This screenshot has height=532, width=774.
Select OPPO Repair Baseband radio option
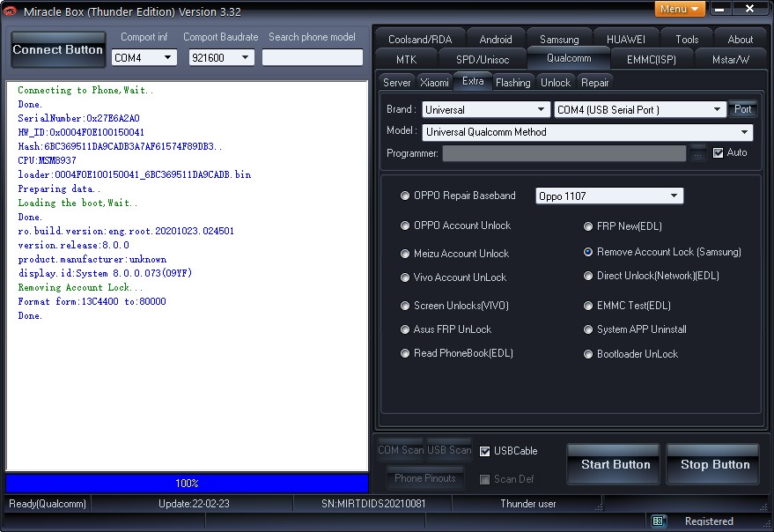pos(405,196)
